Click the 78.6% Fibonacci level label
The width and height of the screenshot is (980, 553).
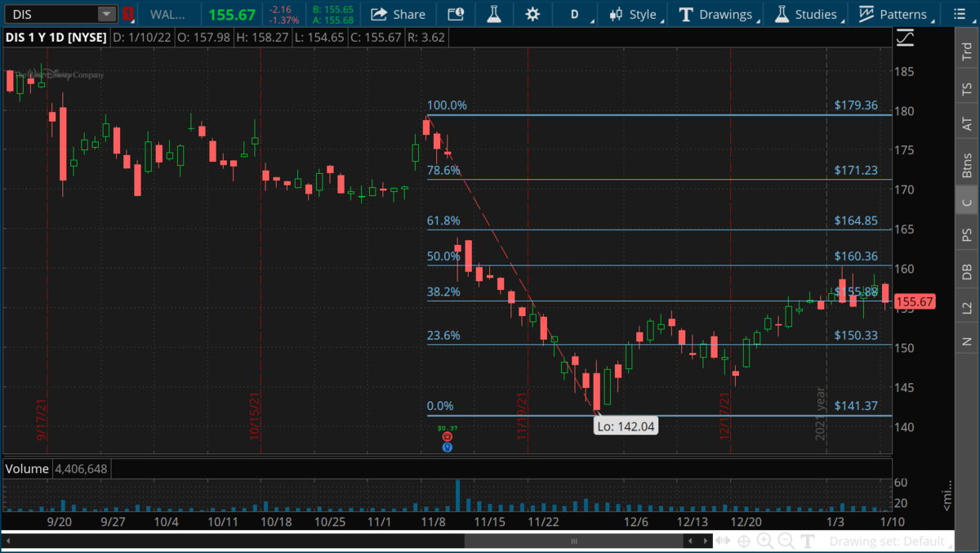(443, 170)
